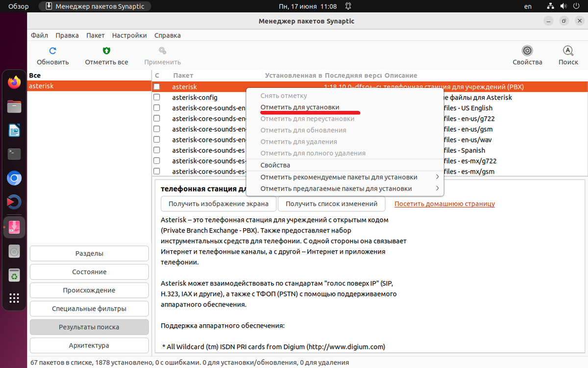588x368 pixels.
Task: Show applications grid in dock
Action: tap(14, 298)
